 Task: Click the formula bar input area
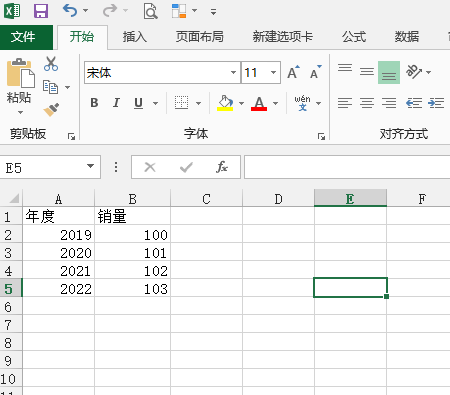(347, 167)
